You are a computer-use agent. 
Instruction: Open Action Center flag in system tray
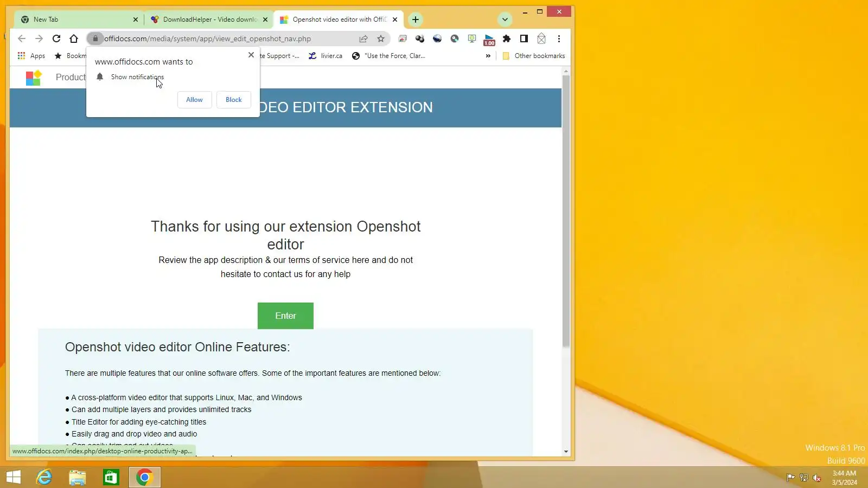pyautogui.click(x=791, y=478)
